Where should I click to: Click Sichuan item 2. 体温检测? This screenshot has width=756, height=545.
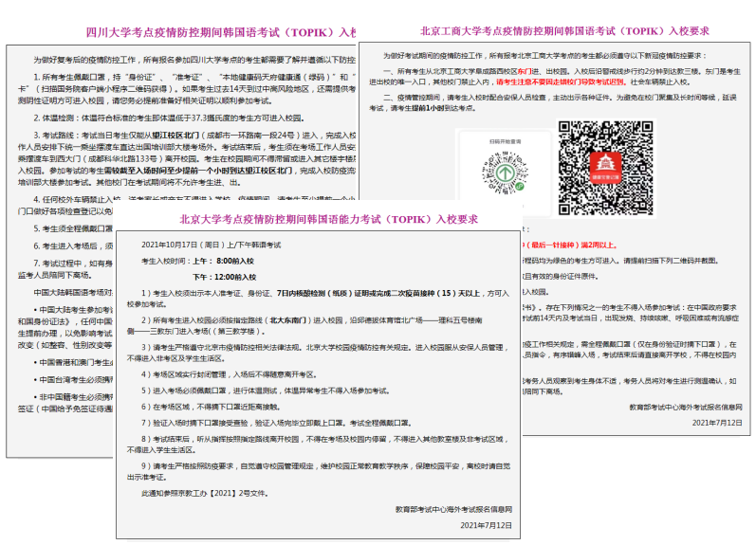169,118
